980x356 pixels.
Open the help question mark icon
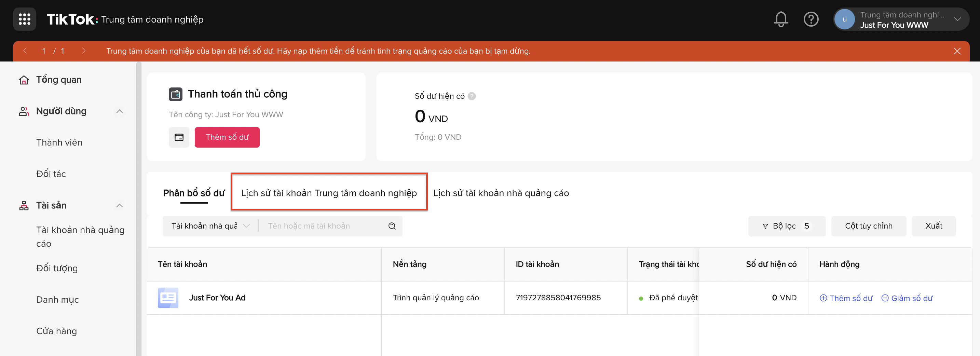click(x=811, y=19)
